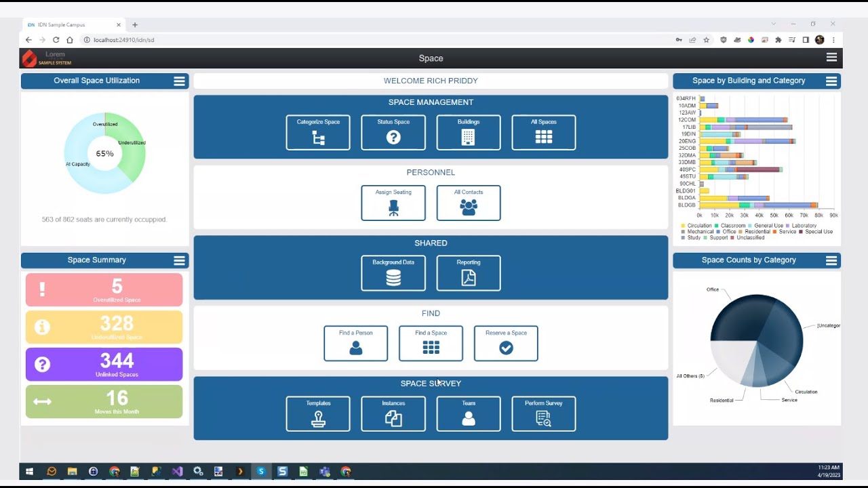Open the Background Data tile
The image size is (868, 488).
(x=393, y=273)
